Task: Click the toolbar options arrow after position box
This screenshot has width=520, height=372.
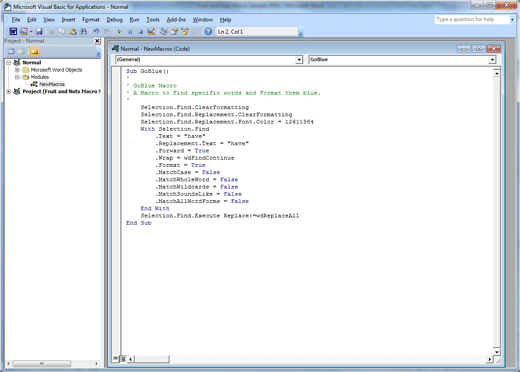Action: [x=301, y=34]
